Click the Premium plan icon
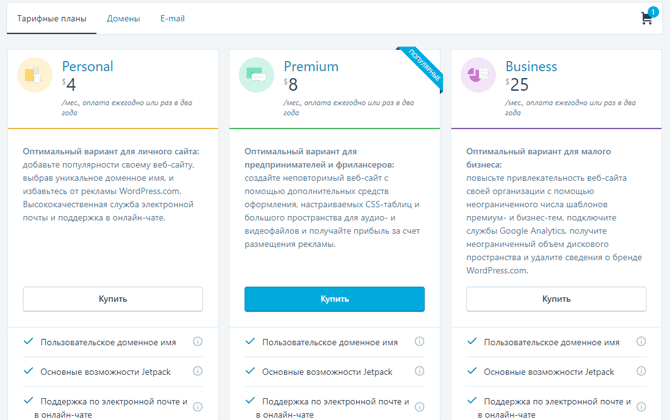The width and height of the screenshot is (670, 420). (x=256, y=75)
